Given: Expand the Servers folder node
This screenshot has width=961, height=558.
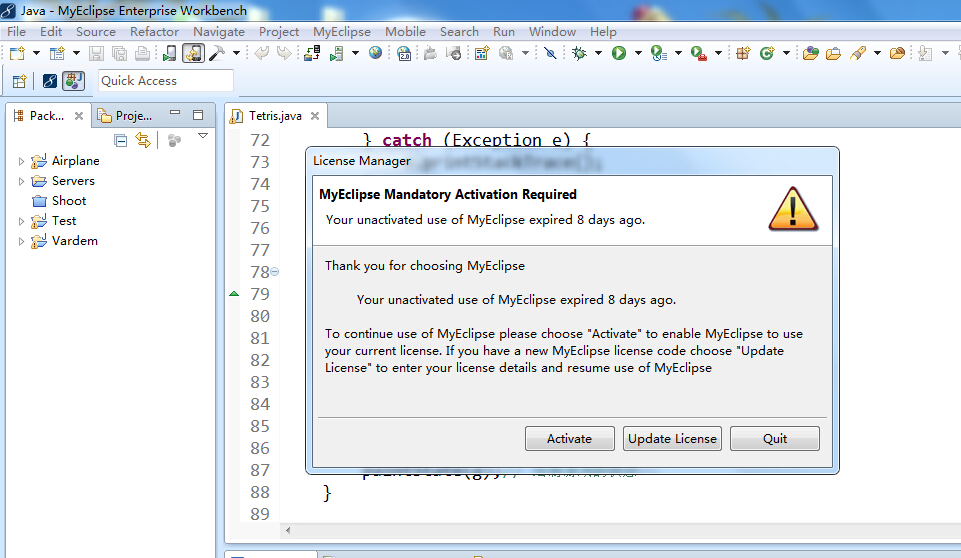Looking at the screenshot, I should click(x=21, y=182).
